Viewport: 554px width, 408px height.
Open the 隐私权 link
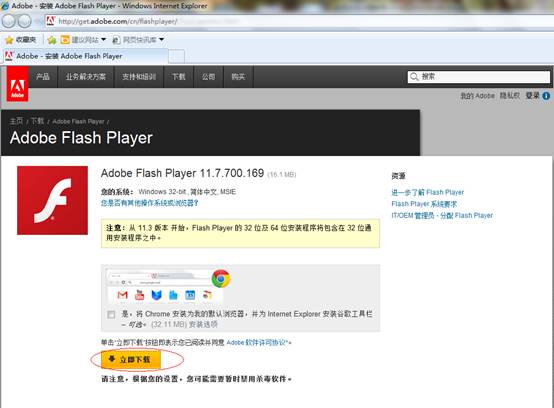(510, 96)
